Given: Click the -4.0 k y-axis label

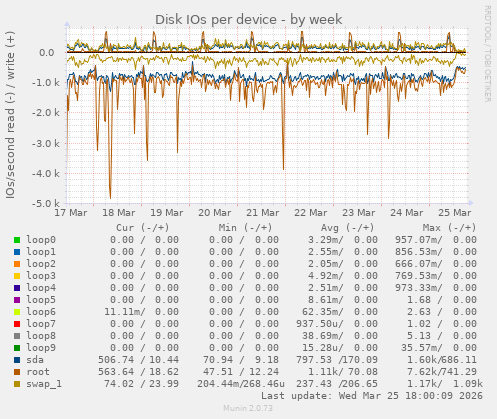Looking at the screenshot, I should tap(46, 174).
